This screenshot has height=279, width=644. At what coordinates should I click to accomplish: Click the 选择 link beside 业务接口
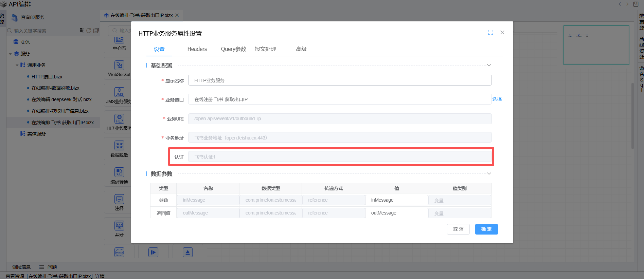(x=497, y=99)
